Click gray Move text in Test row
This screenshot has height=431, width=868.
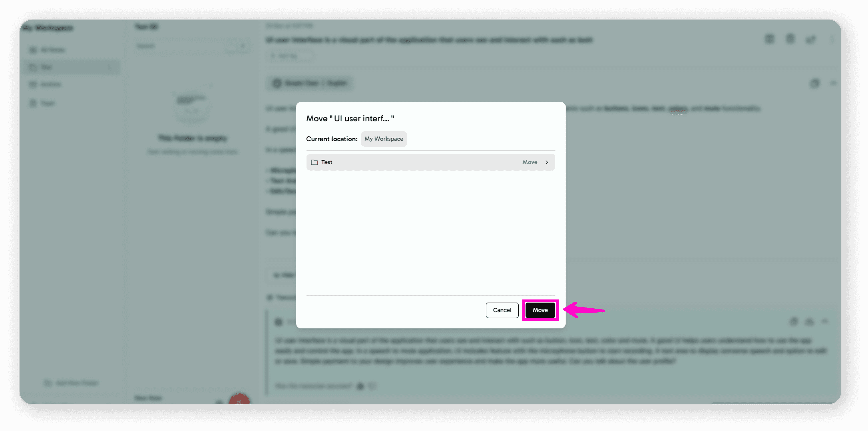(x=530, y=162)
